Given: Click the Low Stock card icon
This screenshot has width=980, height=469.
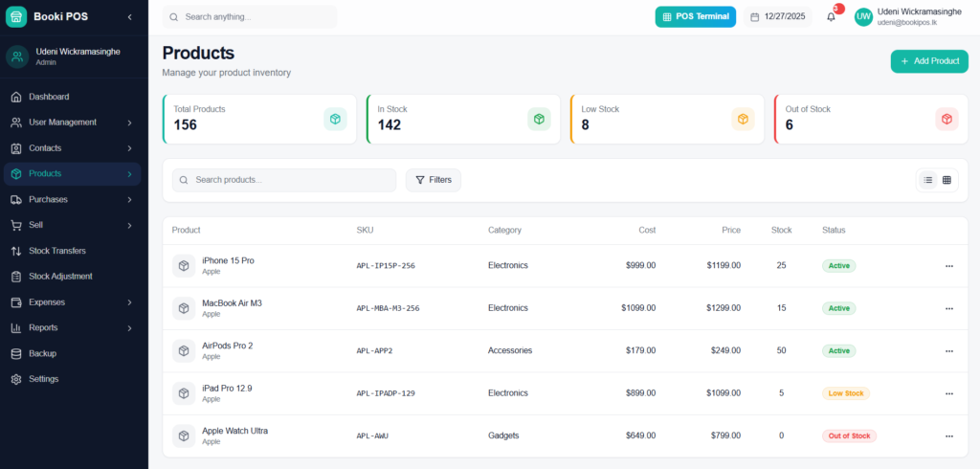Looking at the screenshot, I should pos(743,119).
